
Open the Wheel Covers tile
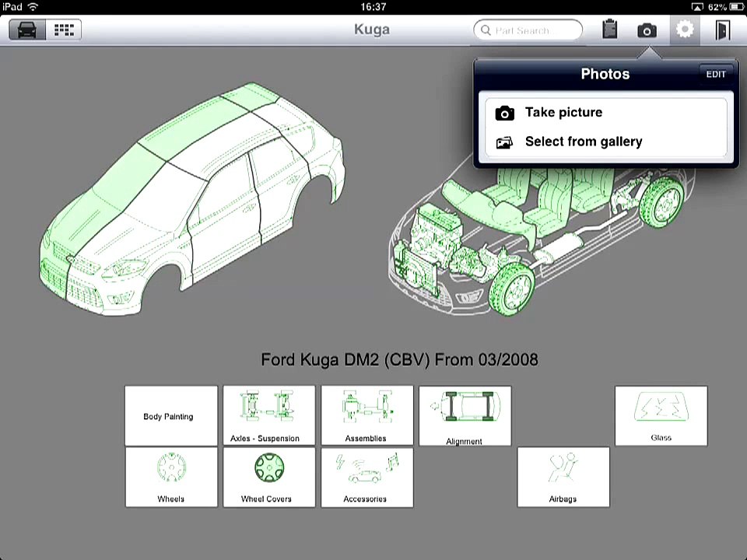pos(269,477)
